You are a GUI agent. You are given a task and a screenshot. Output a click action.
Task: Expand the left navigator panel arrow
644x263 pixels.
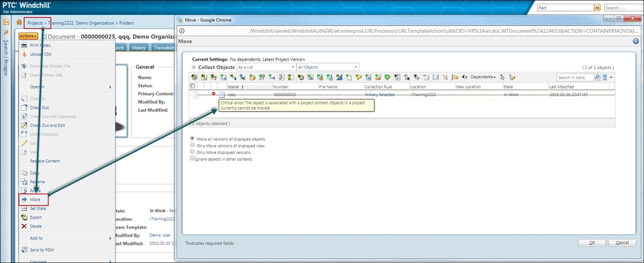pos(6,22)
